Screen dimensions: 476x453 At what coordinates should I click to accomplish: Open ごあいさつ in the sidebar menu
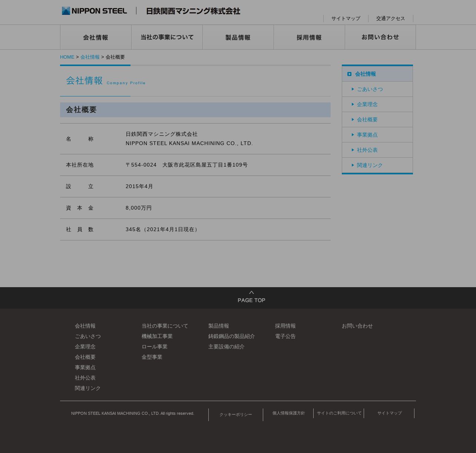tap(377, 89)
